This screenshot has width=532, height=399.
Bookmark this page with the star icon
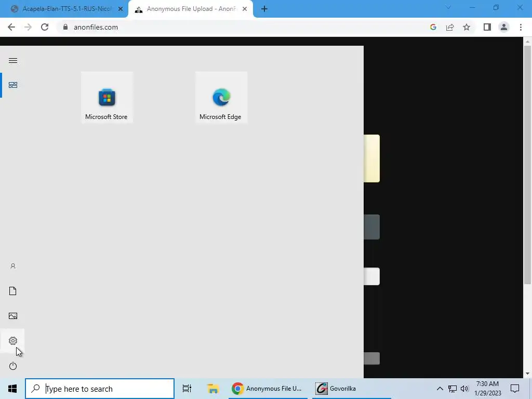point(467,27)
